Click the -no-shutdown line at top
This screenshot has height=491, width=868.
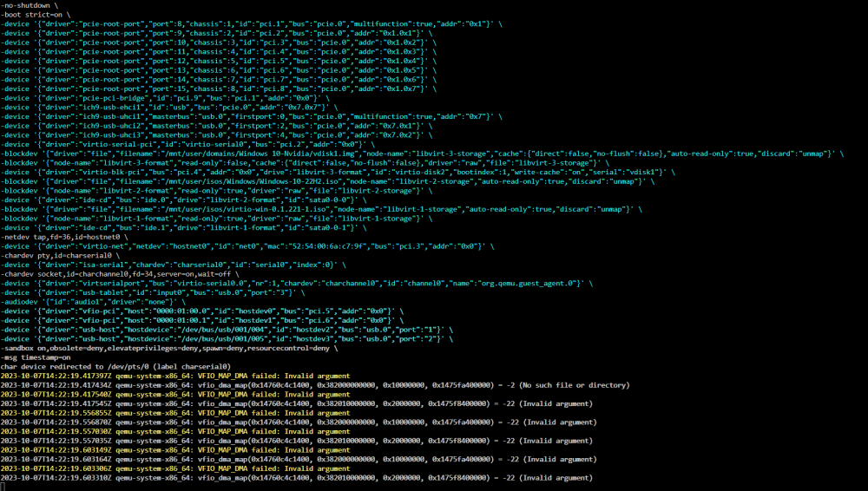click(29, 5)
